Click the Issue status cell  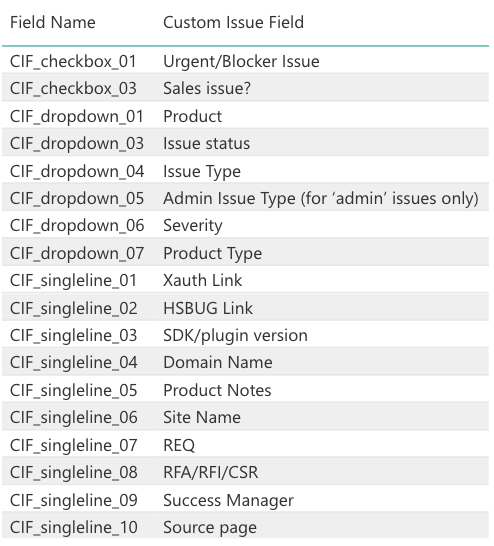click(x=206, y=143)
